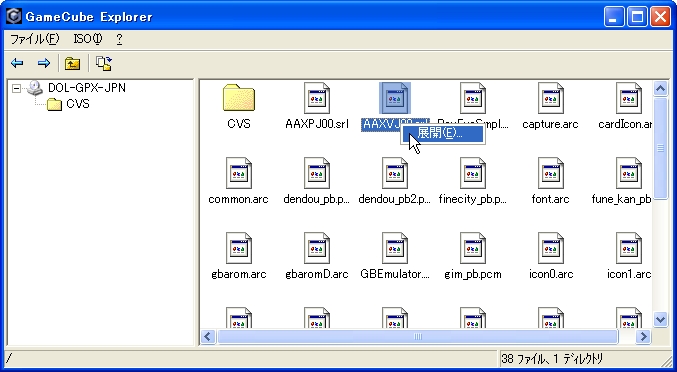The height and width of the screenshot is (372, 677).
Task: Click the AAXPJ00.srl file name label
Action: pos(317,124)
